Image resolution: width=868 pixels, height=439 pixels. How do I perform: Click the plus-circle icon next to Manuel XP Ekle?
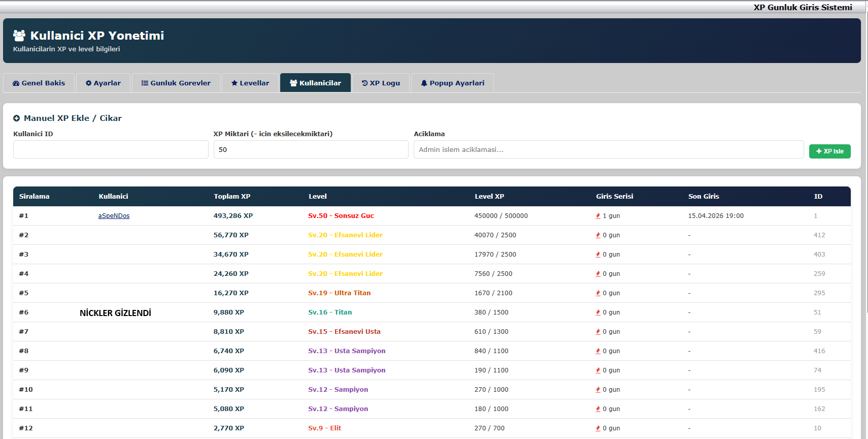coord(17,118)
